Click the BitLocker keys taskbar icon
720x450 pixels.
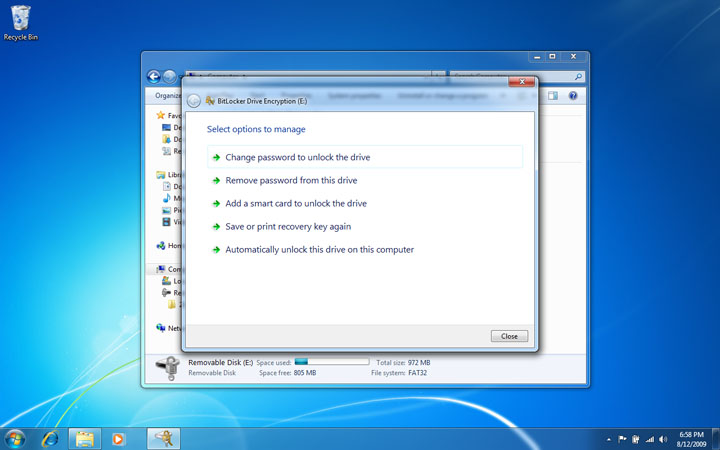[x=163, y=438]
